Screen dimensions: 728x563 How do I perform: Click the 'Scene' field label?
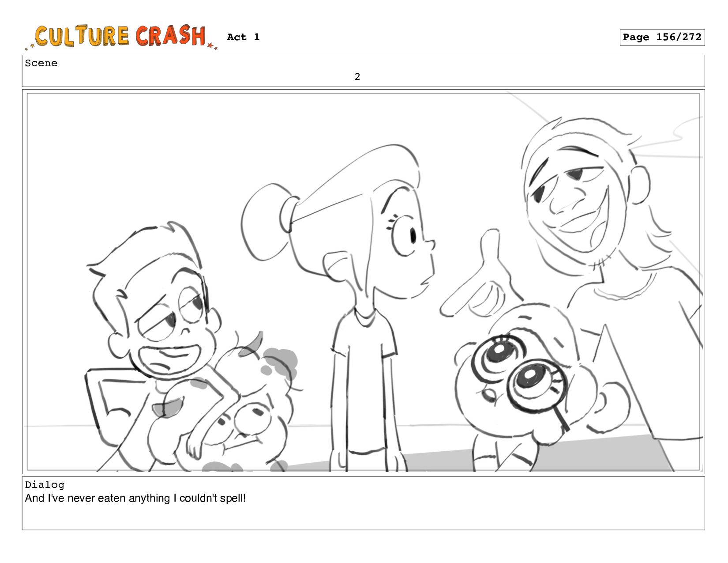click(41, 63)
